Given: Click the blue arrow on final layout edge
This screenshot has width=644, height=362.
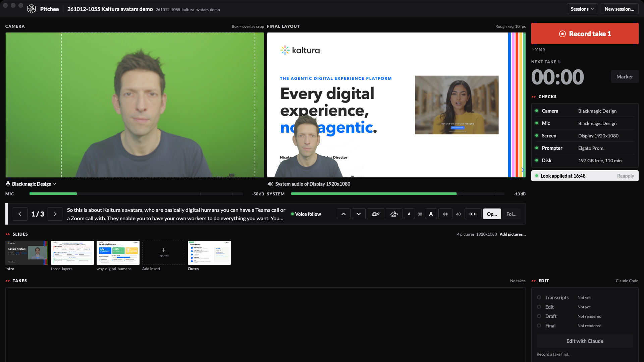Looking at the screenshot, I should (523, 170).
